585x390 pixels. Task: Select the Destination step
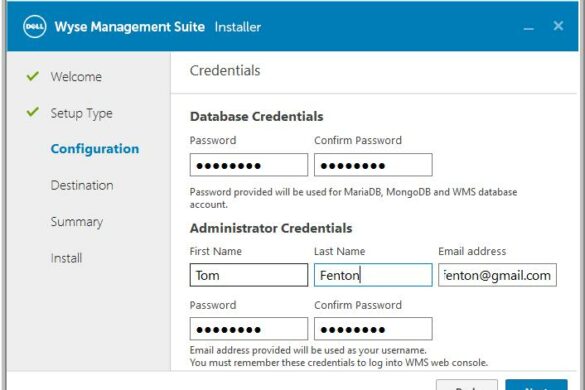[82, 185]
